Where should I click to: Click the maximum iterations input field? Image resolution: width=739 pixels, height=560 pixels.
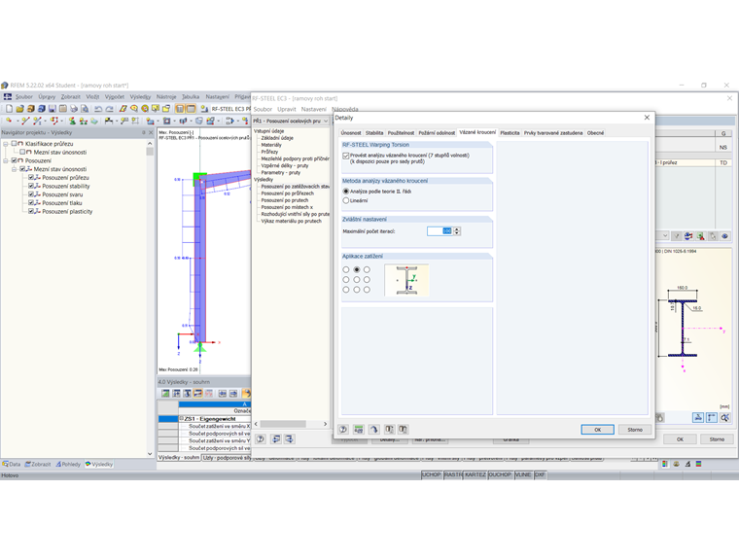[x=440, y=231]
